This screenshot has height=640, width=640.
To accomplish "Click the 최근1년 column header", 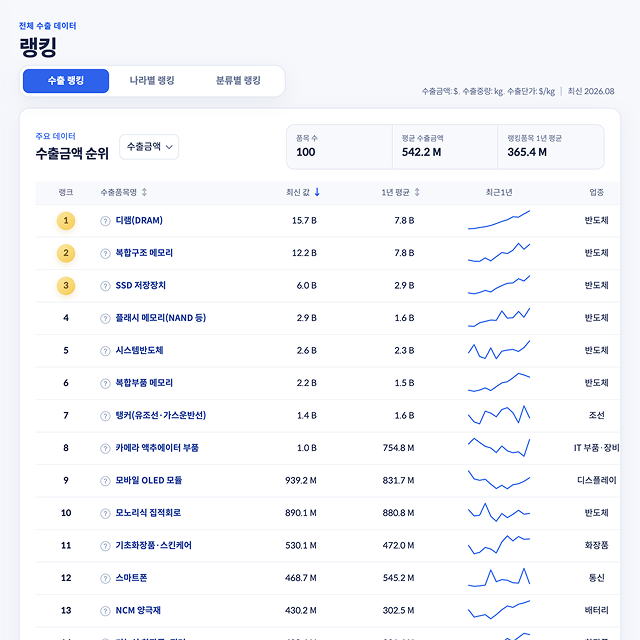I will (499, 192).
